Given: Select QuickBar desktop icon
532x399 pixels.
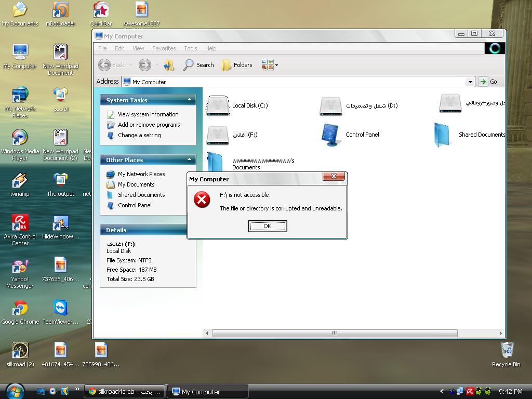Looking at the screenshot, I should tap(101, 14).
